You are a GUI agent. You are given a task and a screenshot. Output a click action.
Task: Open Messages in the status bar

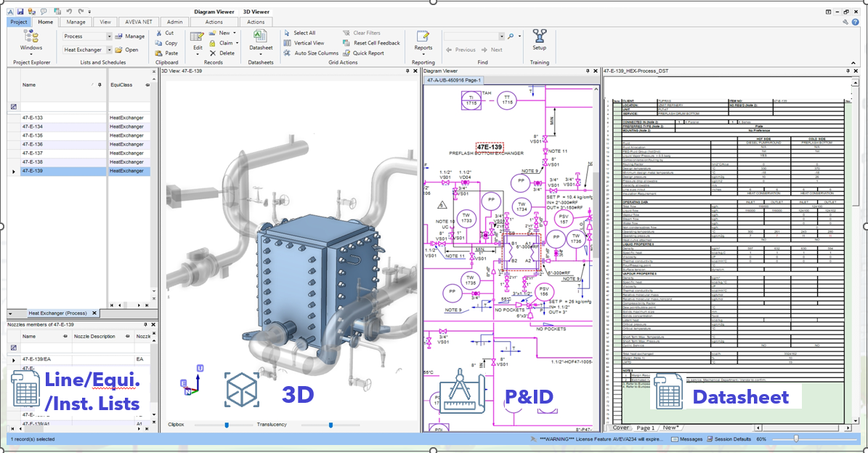click(686, 439)
